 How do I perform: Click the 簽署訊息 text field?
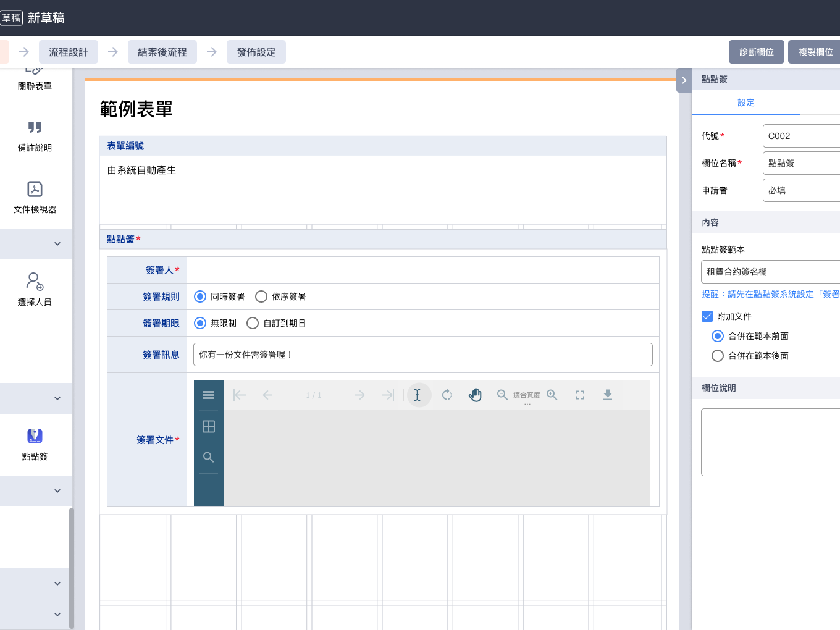pyautogui.click(x=423, y=355)
